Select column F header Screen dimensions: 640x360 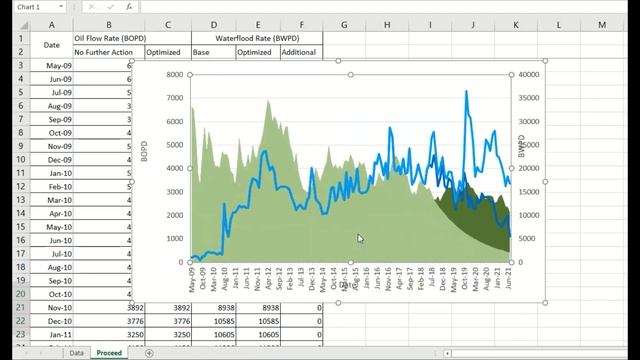302,25
